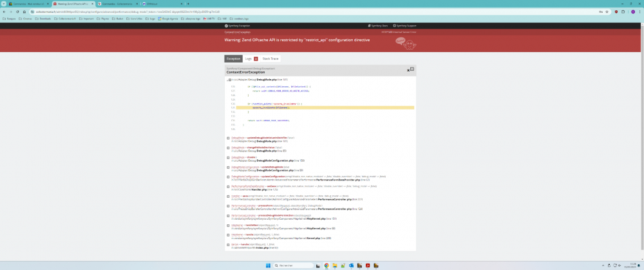Screen dimensions: 644x270
Task: Open the Chrome profile avatar
Action: click(633, 12)
